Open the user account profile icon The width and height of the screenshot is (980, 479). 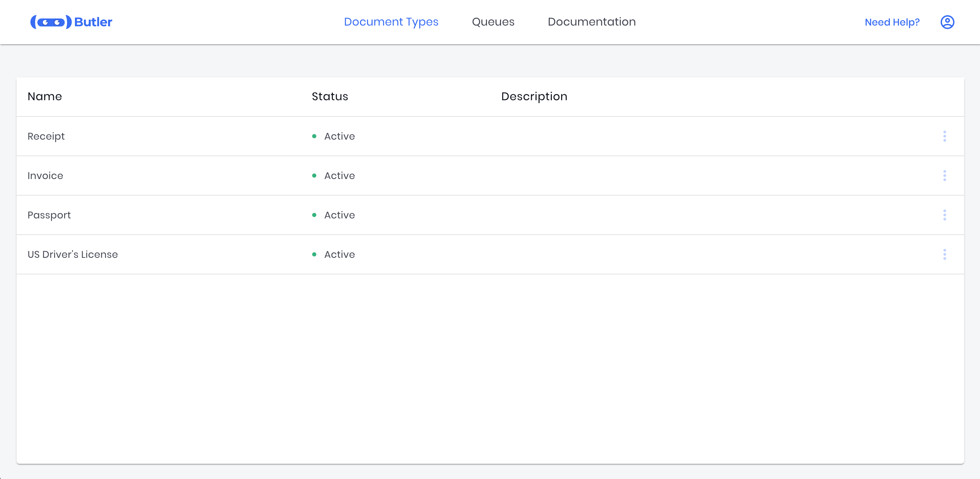[x=947, y=22]
